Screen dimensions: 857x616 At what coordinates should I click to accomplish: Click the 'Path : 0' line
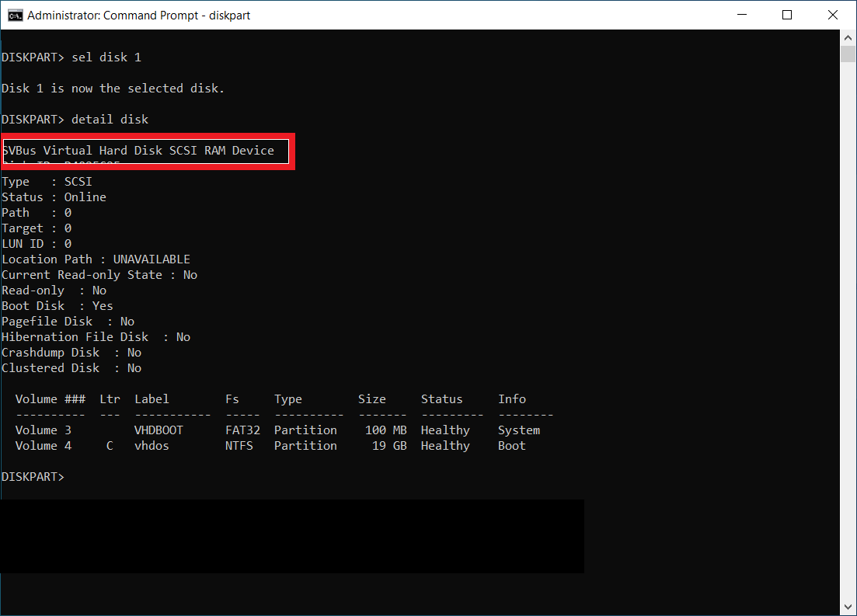coord(36,213)
